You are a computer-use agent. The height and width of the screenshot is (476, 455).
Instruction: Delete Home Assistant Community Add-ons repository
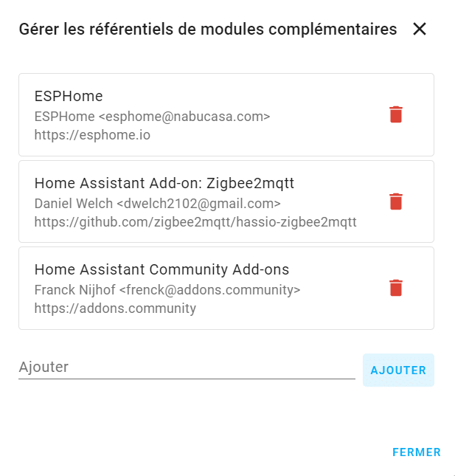point(396,288)
